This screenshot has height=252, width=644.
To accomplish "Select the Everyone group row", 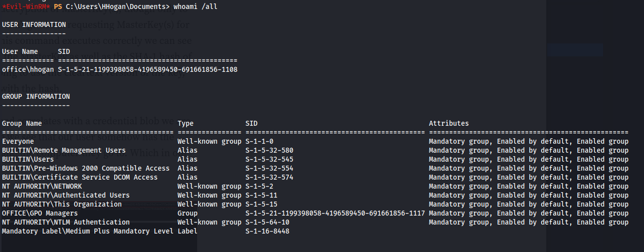I will point(315,141).
